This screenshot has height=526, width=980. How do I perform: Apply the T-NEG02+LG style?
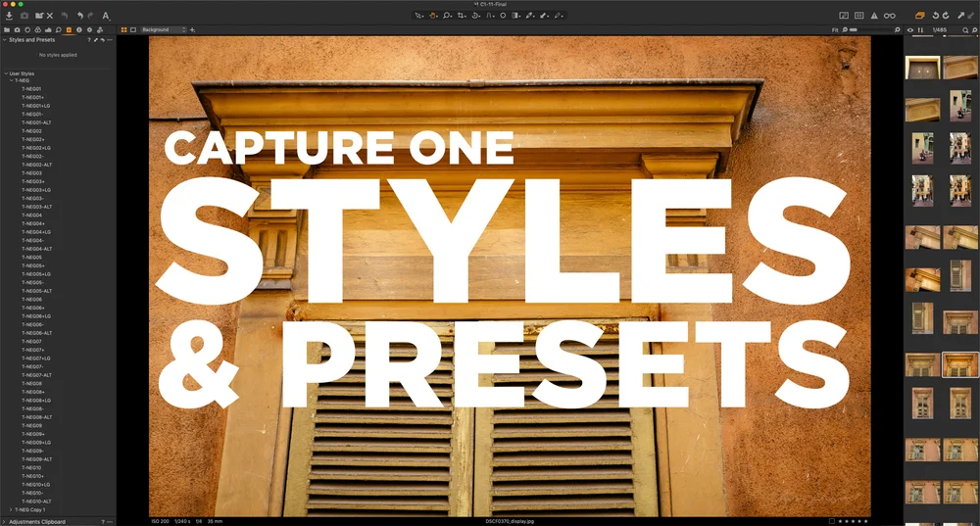coord(36,148)
